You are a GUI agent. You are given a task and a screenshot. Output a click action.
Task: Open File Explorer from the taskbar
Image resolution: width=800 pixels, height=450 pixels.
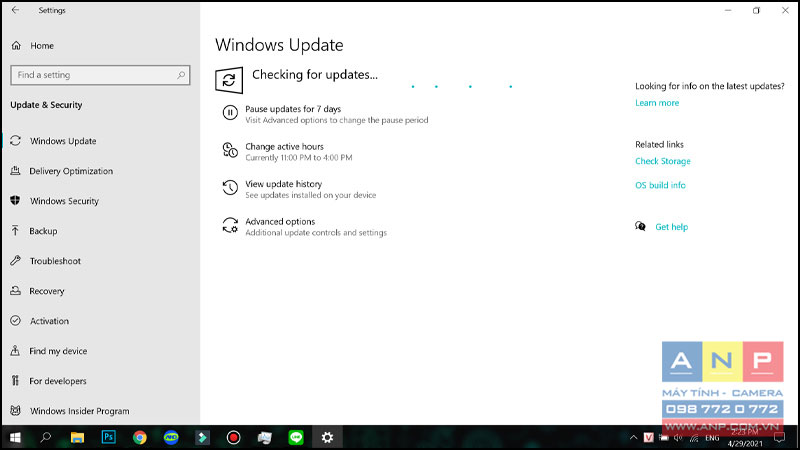click(x=77, y=437)
